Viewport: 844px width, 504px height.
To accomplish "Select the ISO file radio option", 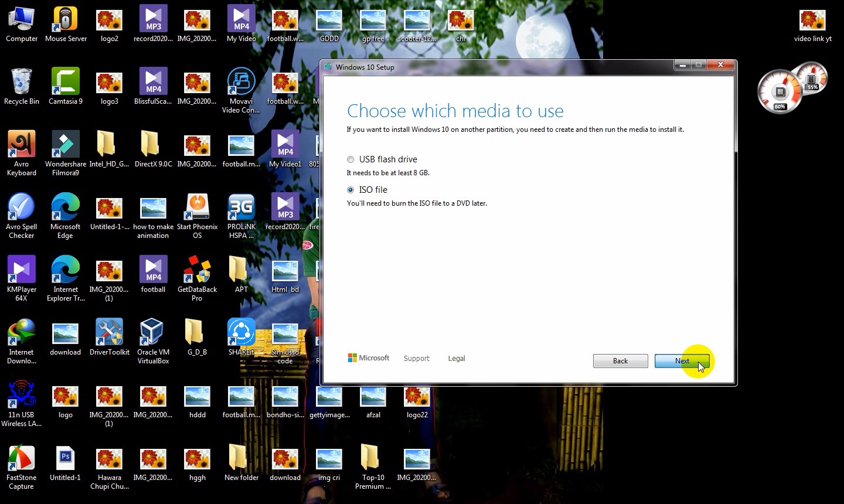I will pos(350,190).
